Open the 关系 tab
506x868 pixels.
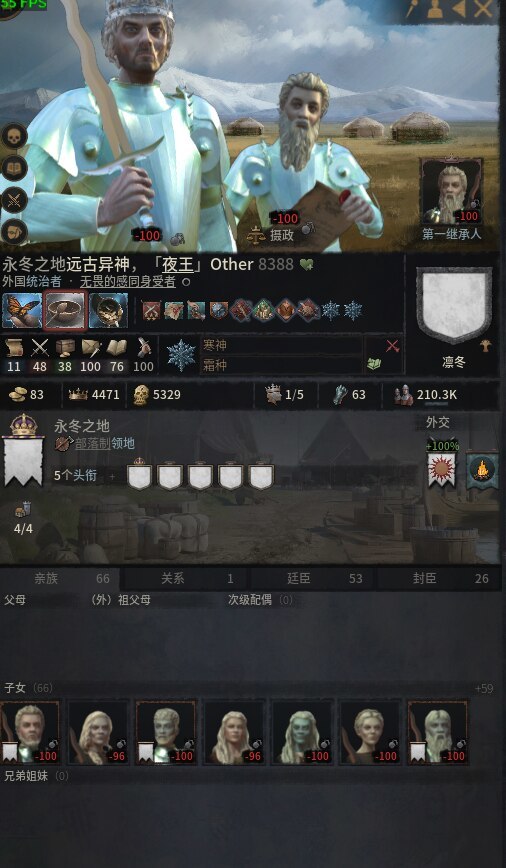click(186, 578)
